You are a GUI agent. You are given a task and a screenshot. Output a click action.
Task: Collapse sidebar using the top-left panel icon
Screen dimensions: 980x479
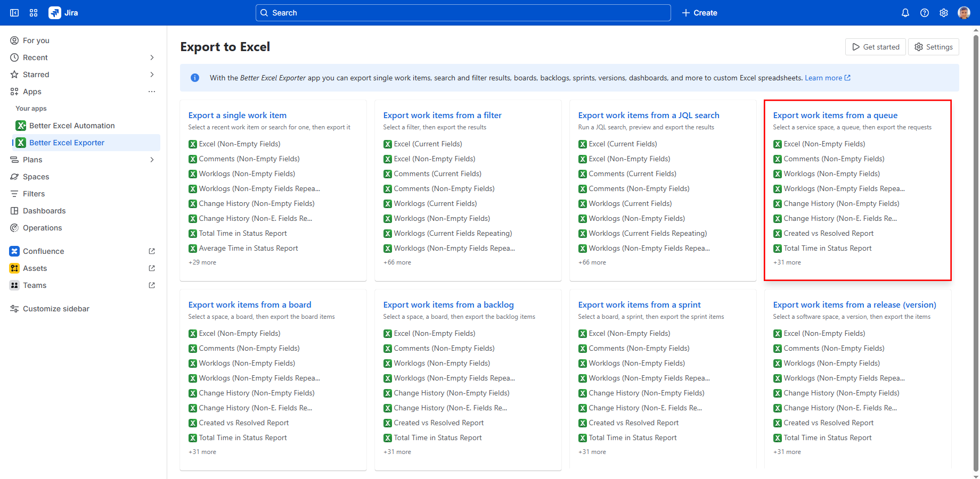click(x=14, y=13)
